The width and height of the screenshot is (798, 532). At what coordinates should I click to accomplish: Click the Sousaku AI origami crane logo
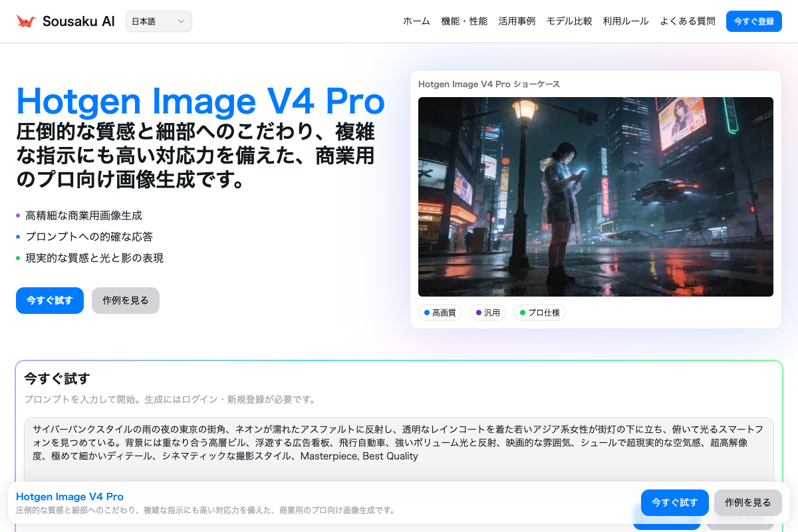[27, 21]
